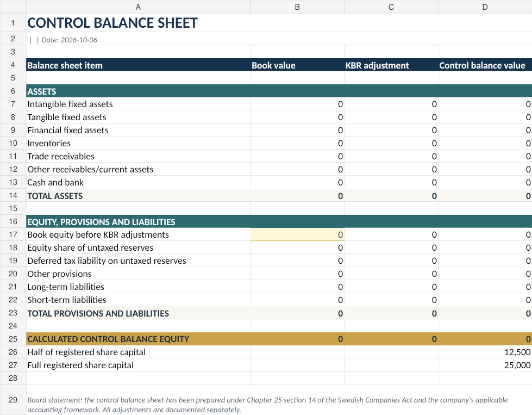Select the Trade receivables label cell
532x415 pixels.
tap(138, 156)
